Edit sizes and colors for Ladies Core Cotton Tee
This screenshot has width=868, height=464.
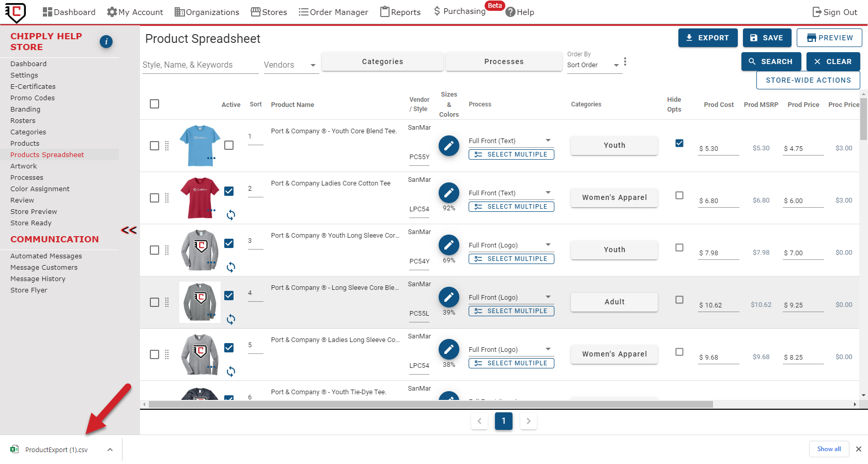coord(448,193)
